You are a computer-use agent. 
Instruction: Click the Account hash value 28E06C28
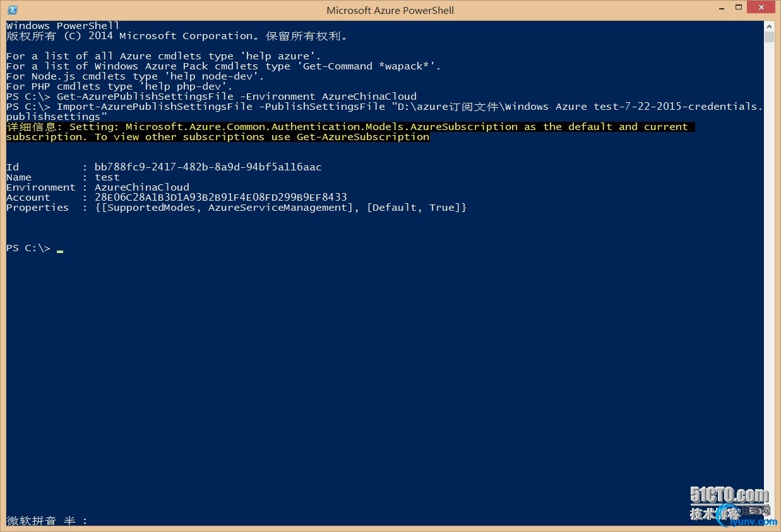point(220,198)
